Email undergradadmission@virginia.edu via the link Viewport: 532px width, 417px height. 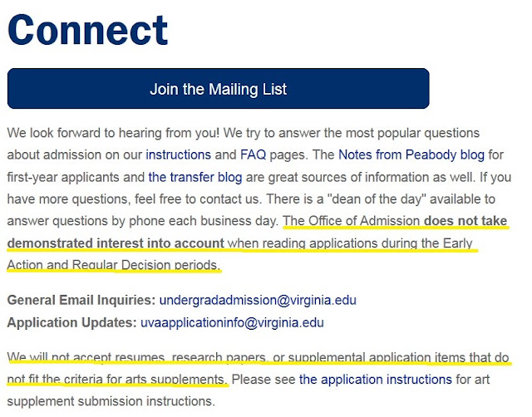coord(258,301)
